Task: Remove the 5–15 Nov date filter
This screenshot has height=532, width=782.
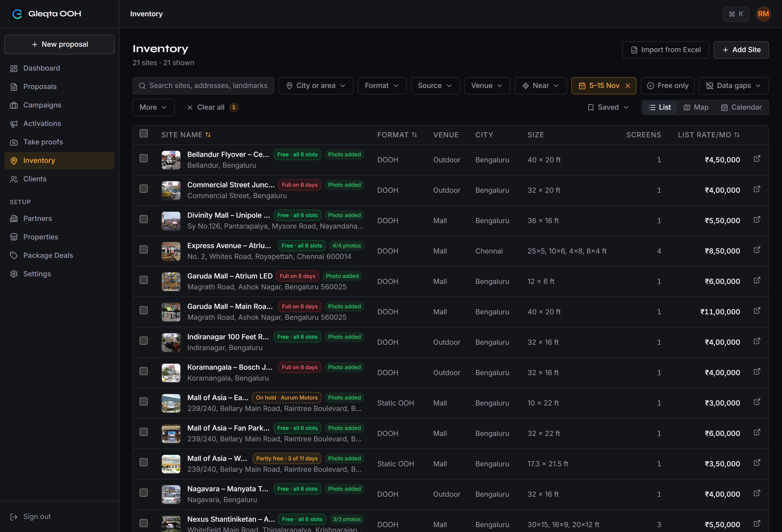Action: coord(628,86)
